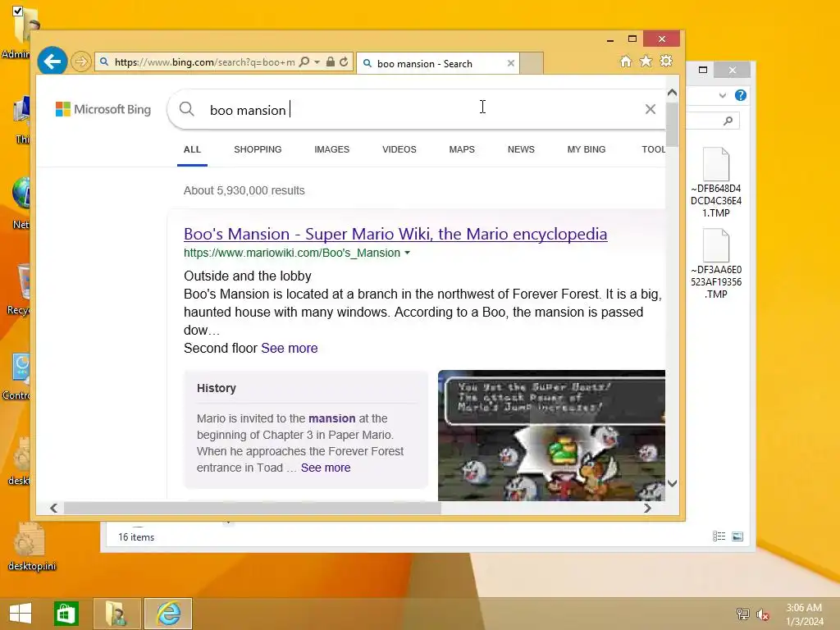Viewport: 840px width, 630px height.
Task: Click the Microsoft Bing logo
Action: [103, 109]
